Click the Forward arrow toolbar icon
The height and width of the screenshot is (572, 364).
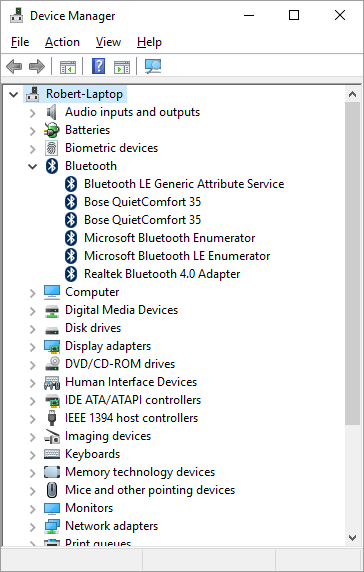coord(36,67)
